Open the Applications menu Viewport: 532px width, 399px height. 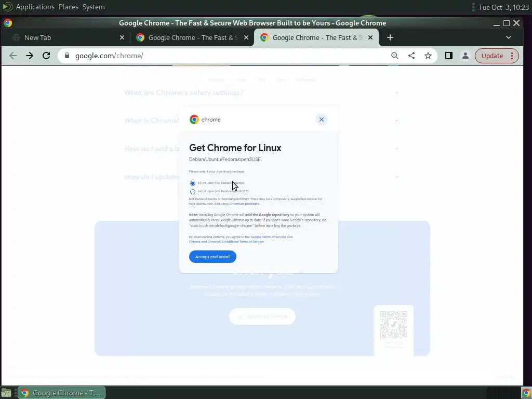pos(35,7)
